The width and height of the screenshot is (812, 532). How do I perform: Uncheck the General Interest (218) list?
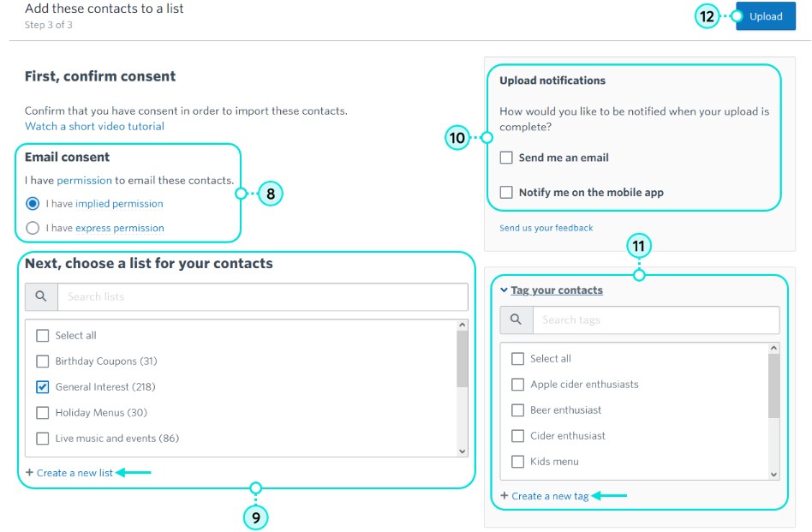(x=43, y=387)
